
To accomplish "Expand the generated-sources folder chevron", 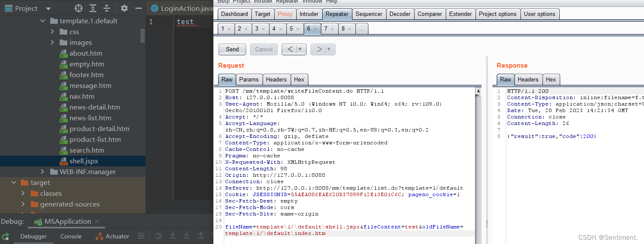I will pos(23,204).
